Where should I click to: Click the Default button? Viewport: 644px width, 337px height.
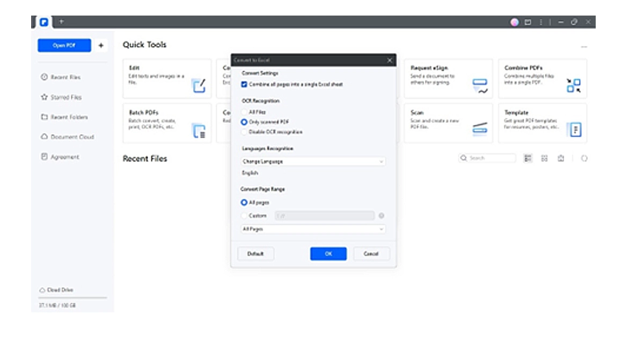click(x=255, y=254)
